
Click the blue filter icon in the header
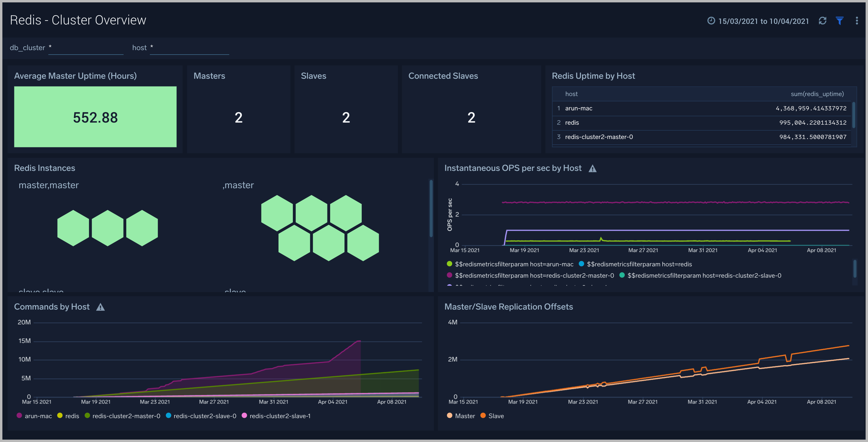tap(840, 21)
